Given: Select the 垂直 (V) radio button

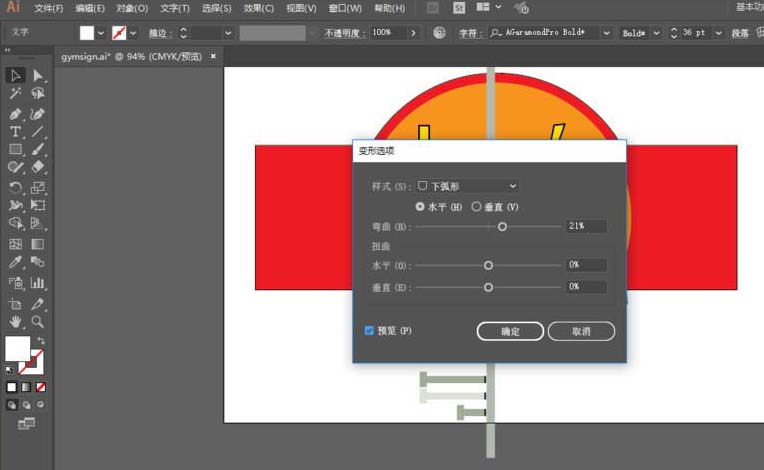Looking at the screenshot, I should pyautogui.click(x=477, y=207).
